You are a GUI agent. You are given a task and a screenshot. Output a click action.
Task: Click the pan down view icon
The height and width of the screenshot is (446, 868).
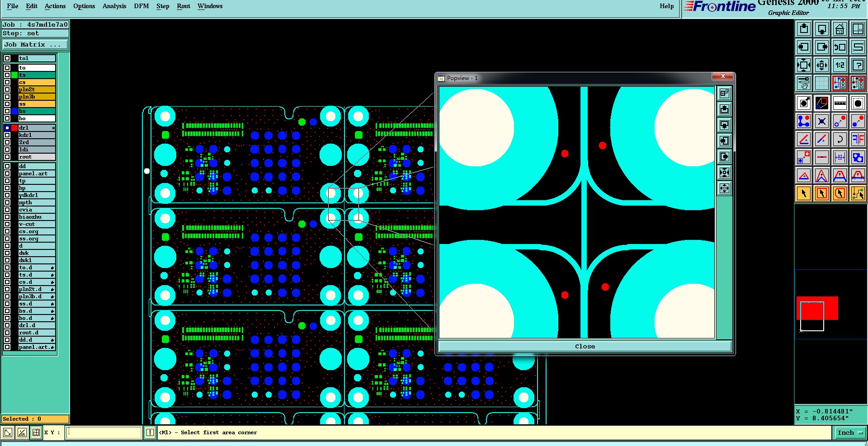(822, 29)
